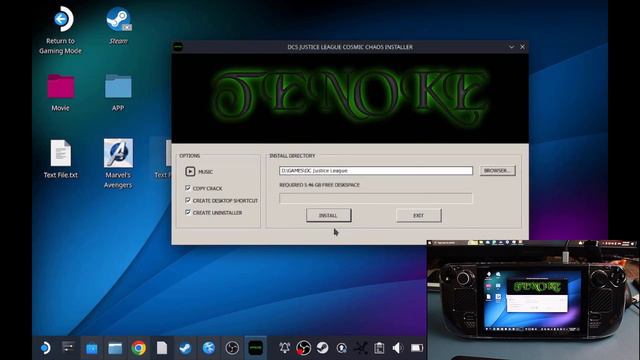Open battery status in system tray
Screen dimensions: 640x360
tap(417, 348)
